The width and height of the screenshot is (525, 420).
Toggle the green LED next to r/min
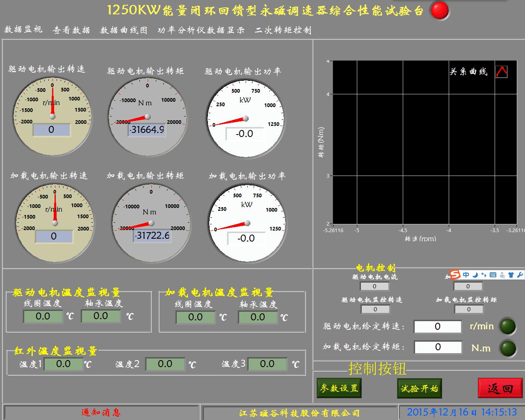(x=507, y=326)
